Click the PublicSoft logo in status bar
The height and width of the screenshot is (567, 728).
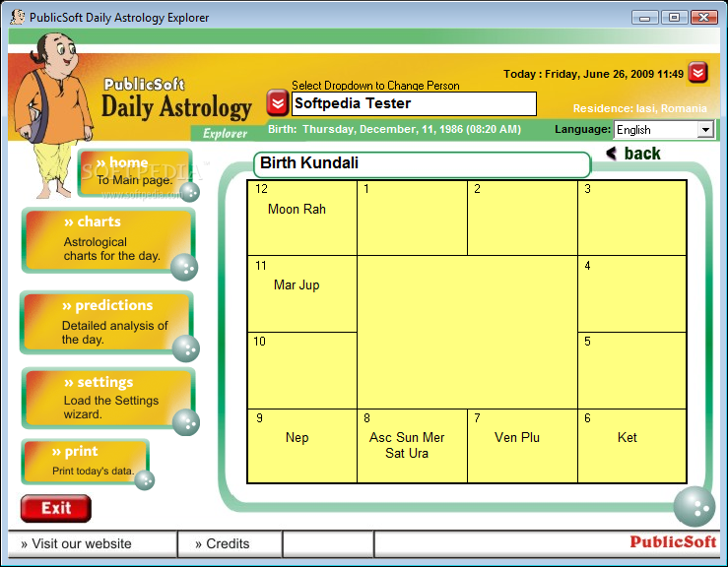point(673,542)
